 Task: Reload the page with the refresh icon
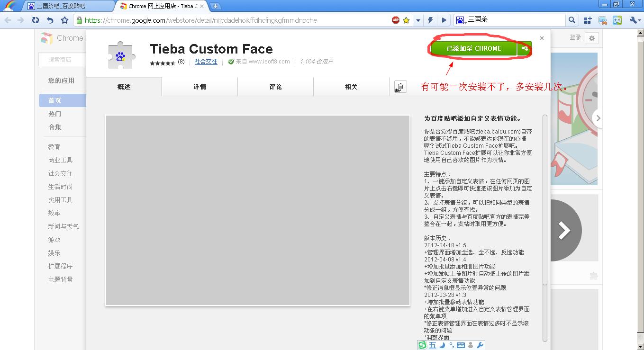coord(36,20)
